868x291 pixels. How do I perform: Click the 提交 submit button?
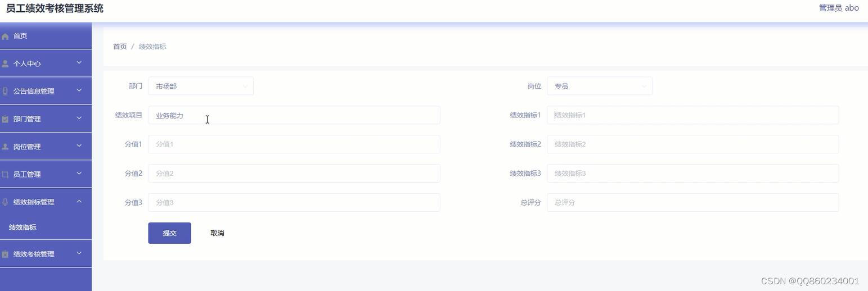click(x=169, y=233)
